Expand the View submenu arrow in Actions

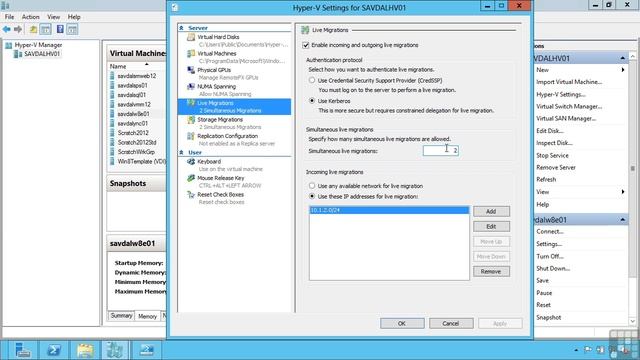click(x=623, y=192)
